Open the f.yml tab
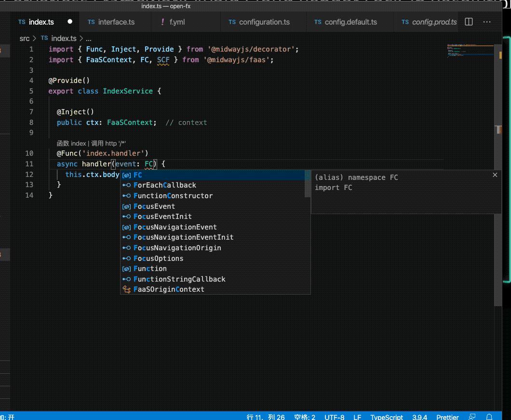This screenshot has width=511, height=420. pyautogui.click(x=176, y=22)
